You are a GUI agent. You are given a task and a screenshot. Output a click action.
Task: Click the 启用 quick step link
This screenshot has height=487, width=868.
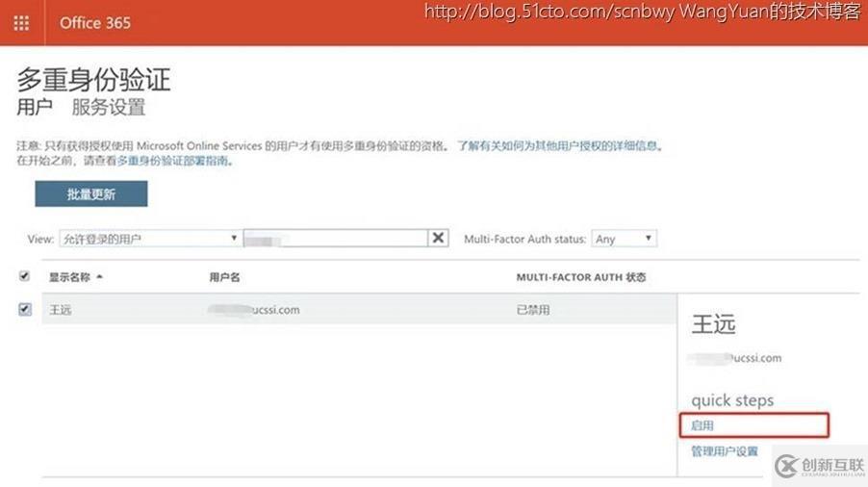coord(702,425)
